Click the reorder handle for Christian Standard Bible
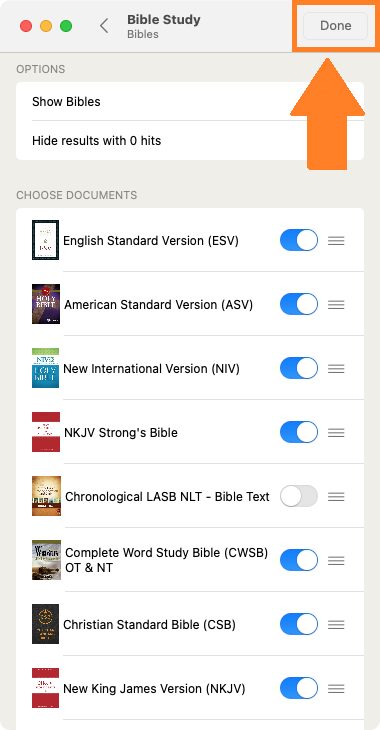The width and height of the screenshot is (380, 730). pyautogui.click(x=336, y=624)
